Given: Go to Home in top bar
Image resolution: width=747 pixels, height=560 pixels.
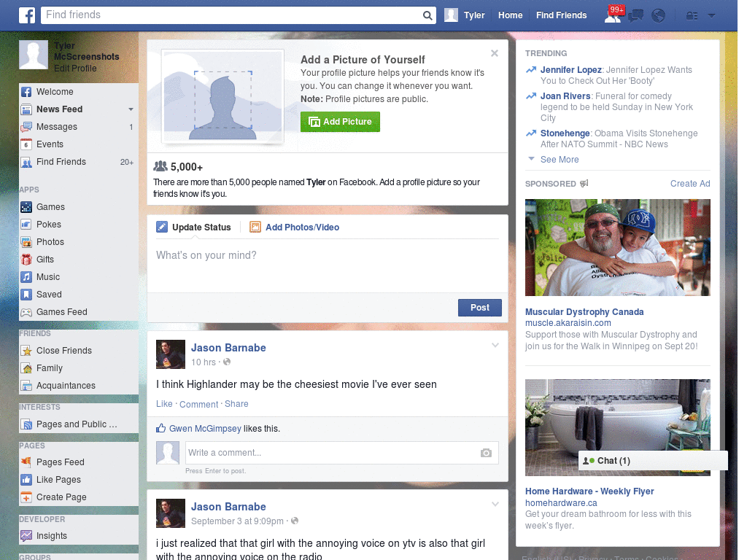Looking at the screenshot, I should pos(510,15).
